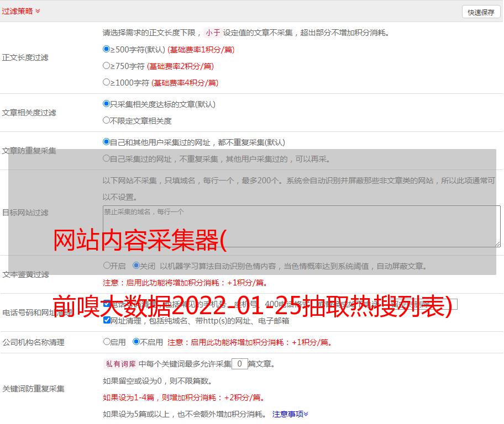
Task: Click the articles-per-keyword number field
Action: pyautogui.click(x=239, y=364)
